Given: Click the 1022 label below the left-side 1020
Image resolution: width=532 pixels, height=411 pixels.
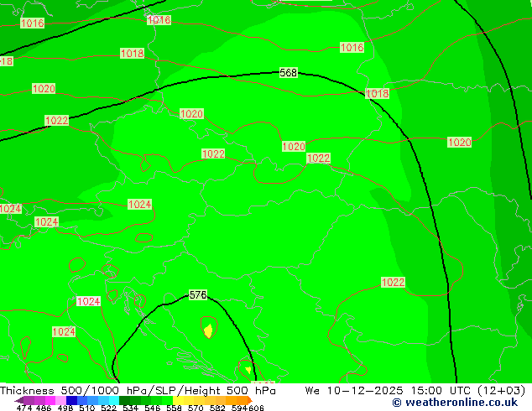Looking at the screenshot, I should point(57,120).
